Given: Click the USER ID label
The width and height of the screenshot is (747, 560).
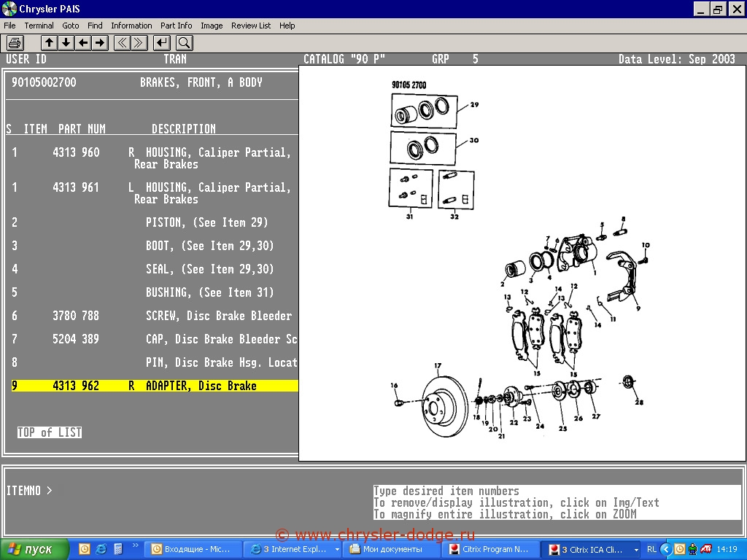Looking at the screenshot, I should tap(26, 59).
